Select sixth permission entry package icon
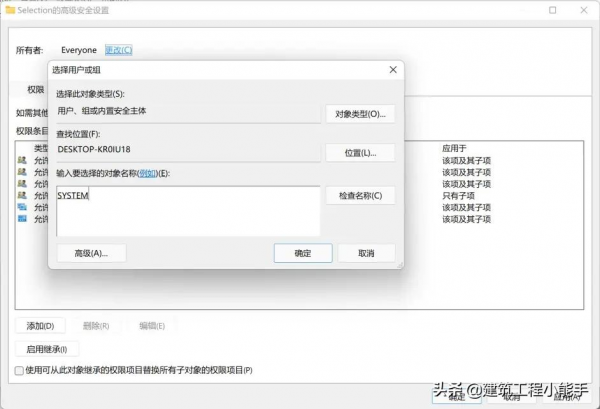 (22, 219)
